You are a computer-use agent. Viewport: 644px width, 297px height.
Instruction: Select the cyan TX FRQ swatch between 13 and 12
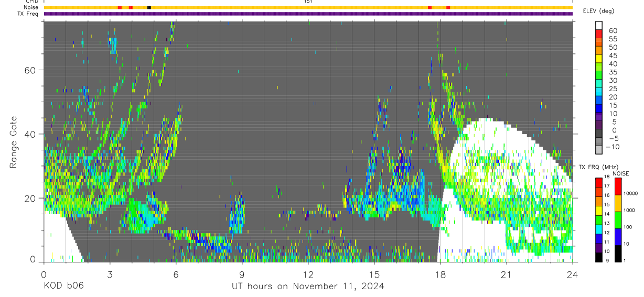click(599, 228)
